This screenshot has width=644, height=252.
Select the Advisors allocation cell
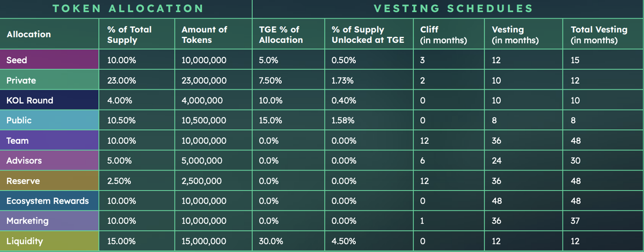(x=49, y=161)
